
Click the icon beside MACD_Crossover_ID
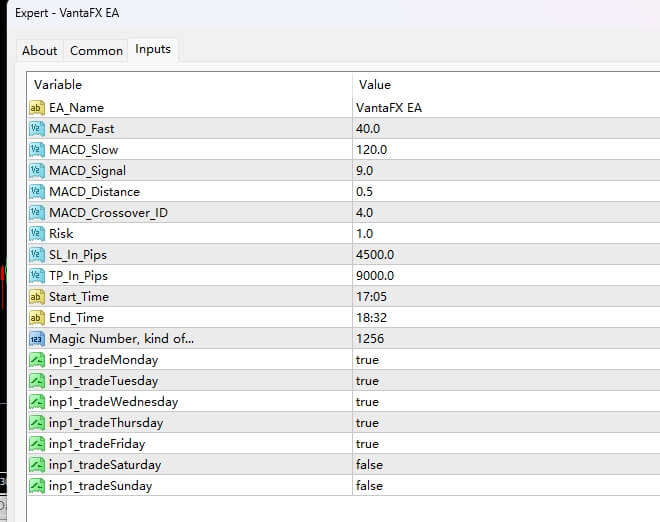coord(38,213)
